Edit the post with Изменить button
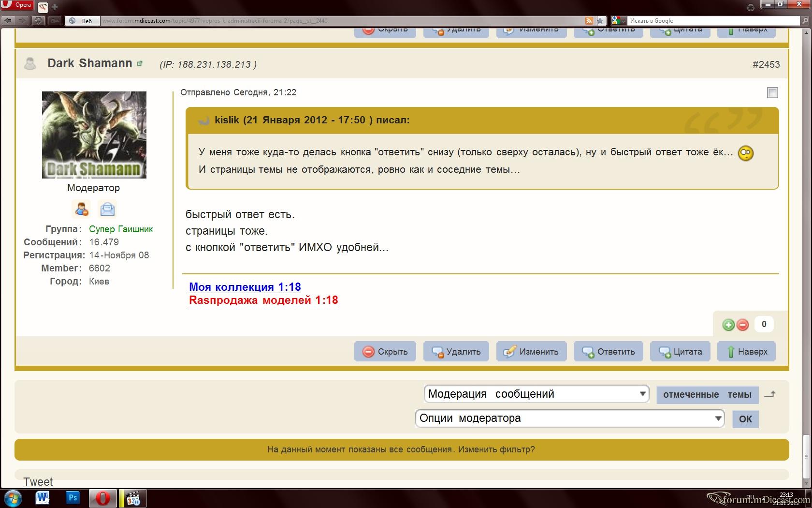The height and width of the screenshot is (508, 812). (x=531, y=351)
